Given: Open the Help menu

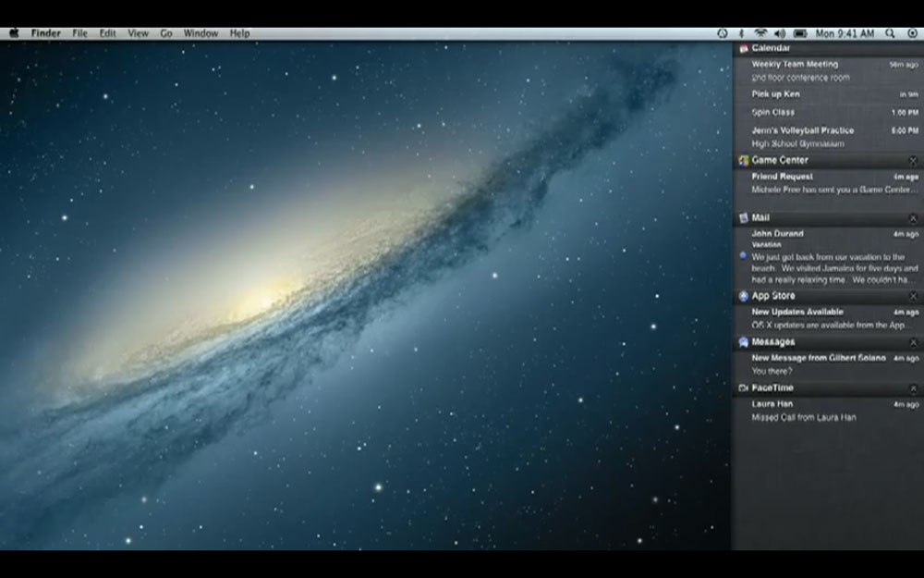Looking at the screenshot, I should pos(240,33).
